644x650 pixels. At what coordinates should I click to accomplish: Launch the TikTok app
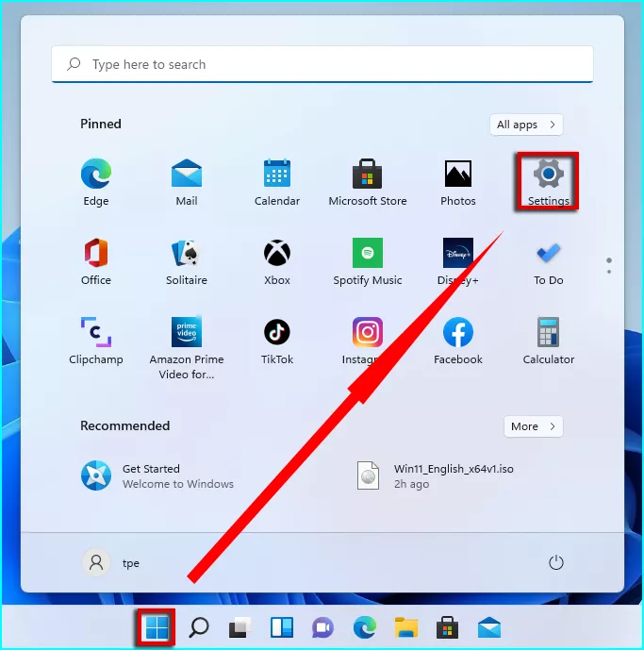point(277,341)
